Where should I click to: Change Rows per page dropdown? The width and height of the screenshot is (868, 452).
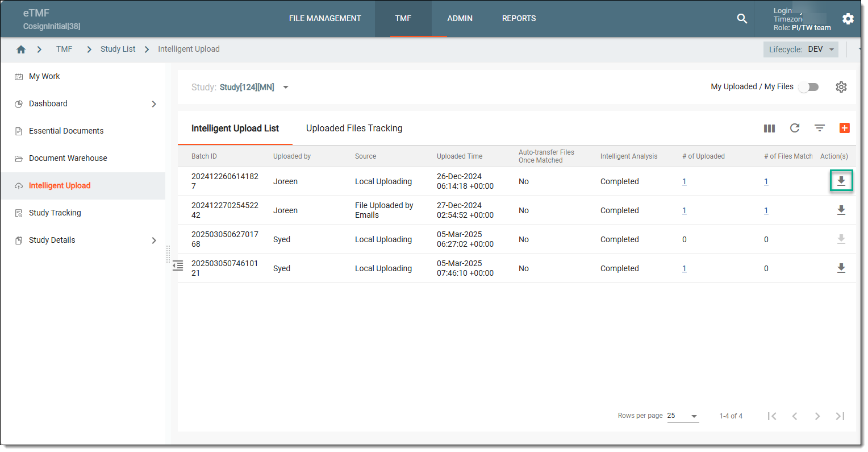point(682,416)
